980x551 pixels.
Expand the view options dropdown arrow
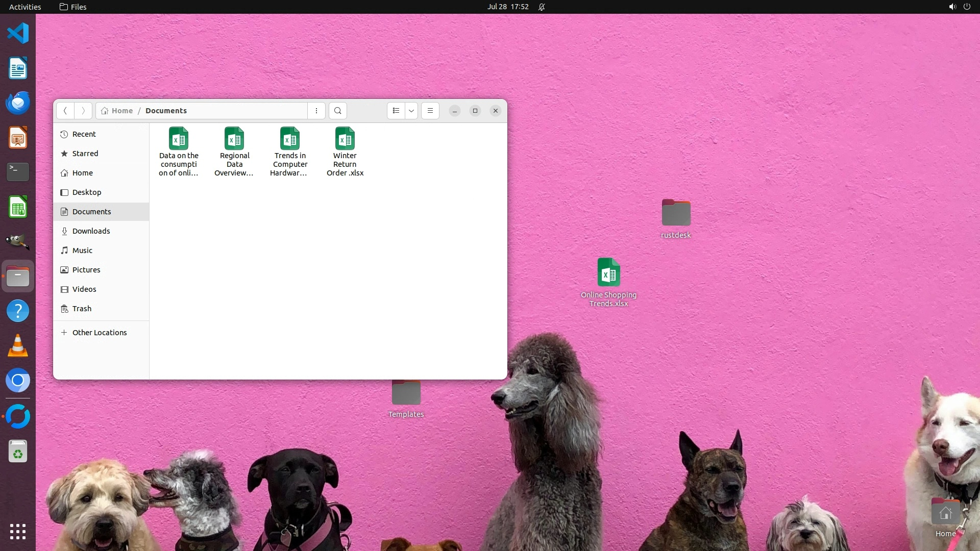pyautogui.click(x=411, y=111)
